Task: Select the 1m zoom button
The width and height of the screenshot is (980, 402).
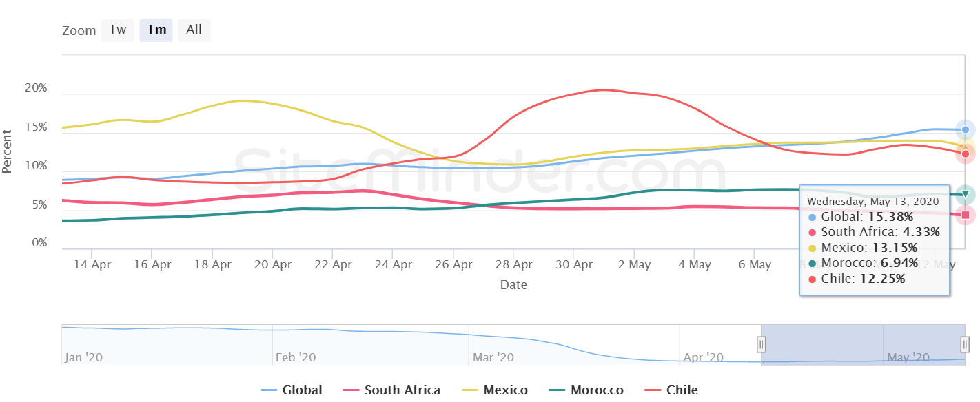Action: click(x=156, y=30)
